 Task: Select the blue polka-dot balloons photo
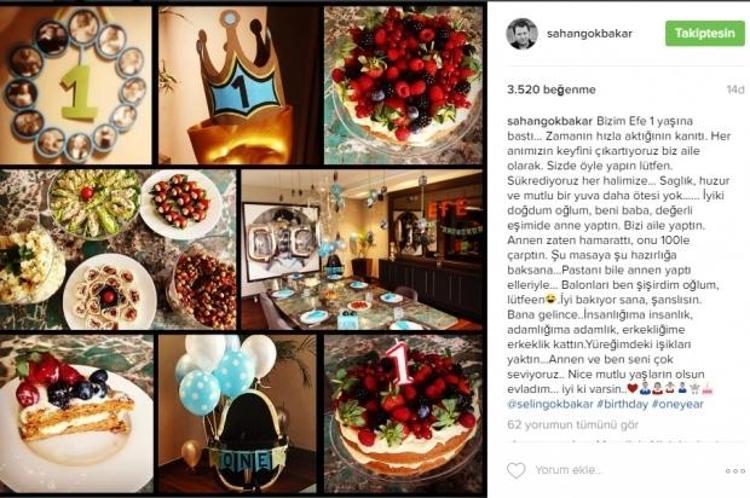click(x=237, y=414)
